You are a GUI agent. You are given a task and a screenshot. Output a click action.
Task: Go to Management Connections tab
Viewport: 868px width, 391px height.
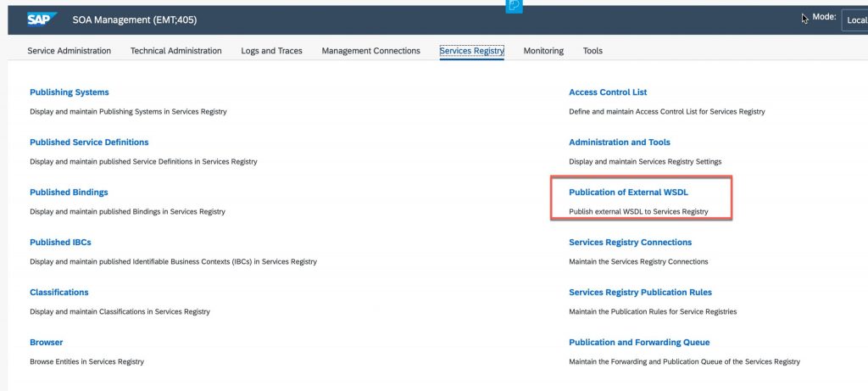pos(371,51)
